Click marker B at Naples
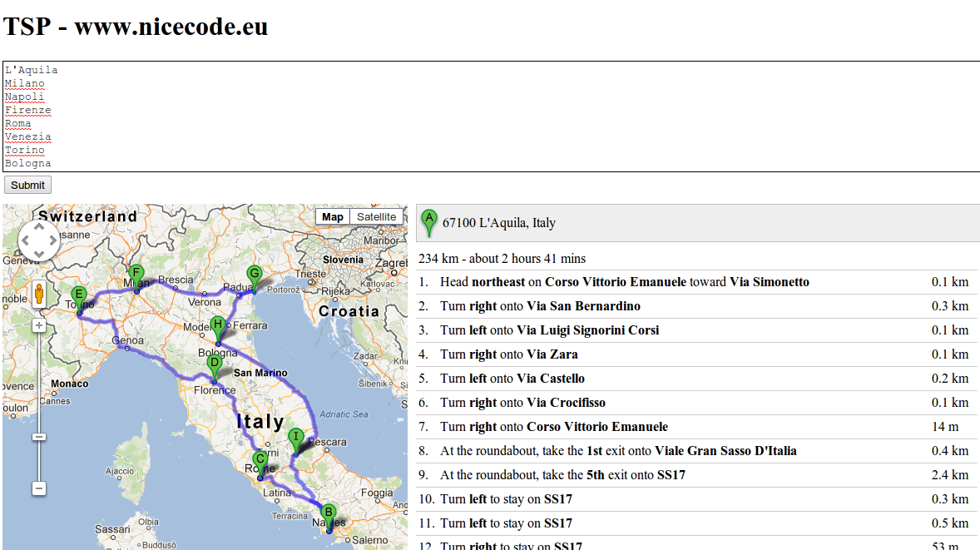 (x=329, y=518)
